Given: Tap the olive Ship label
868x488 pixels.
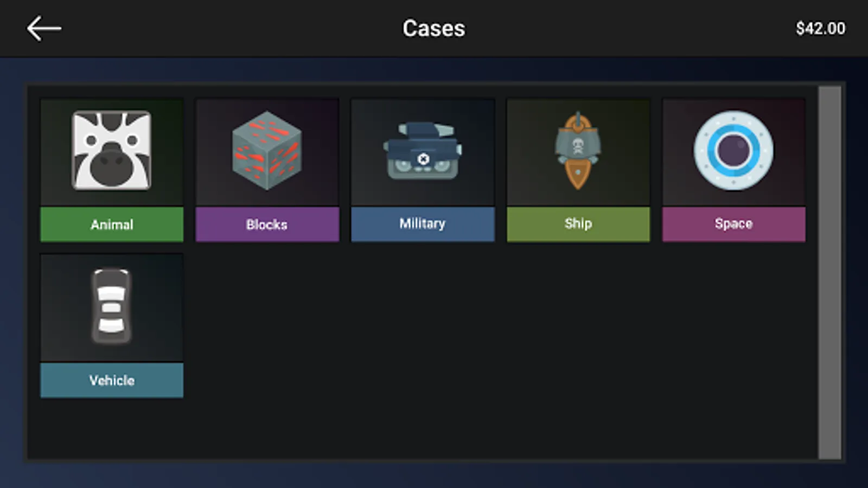Looking at the screenshot, I should click(x=578, y=224).
